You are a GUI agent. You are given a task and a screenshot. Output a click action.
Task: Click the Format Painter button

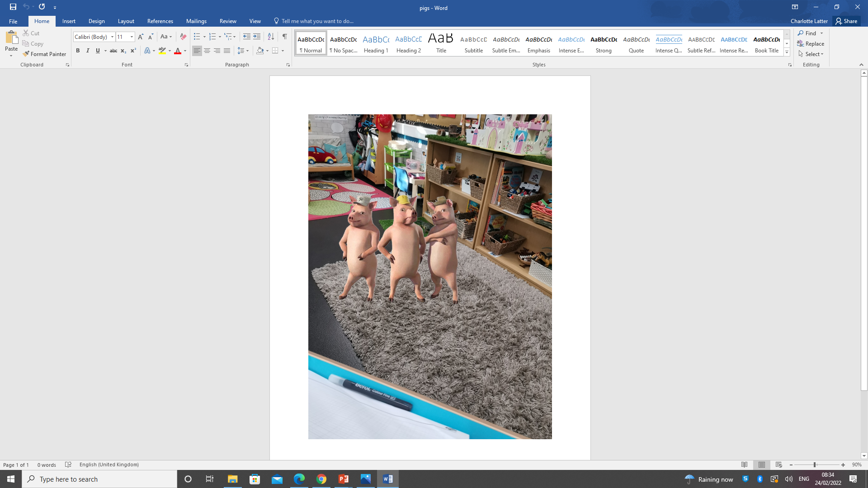[44, 54]
